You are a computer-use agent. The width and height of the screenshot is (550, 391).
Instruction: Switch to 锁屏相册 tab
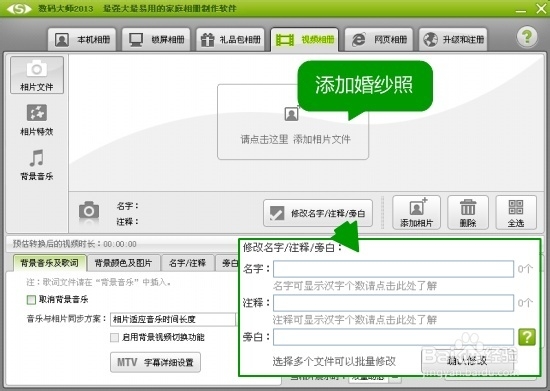click(x=156, y=40)
